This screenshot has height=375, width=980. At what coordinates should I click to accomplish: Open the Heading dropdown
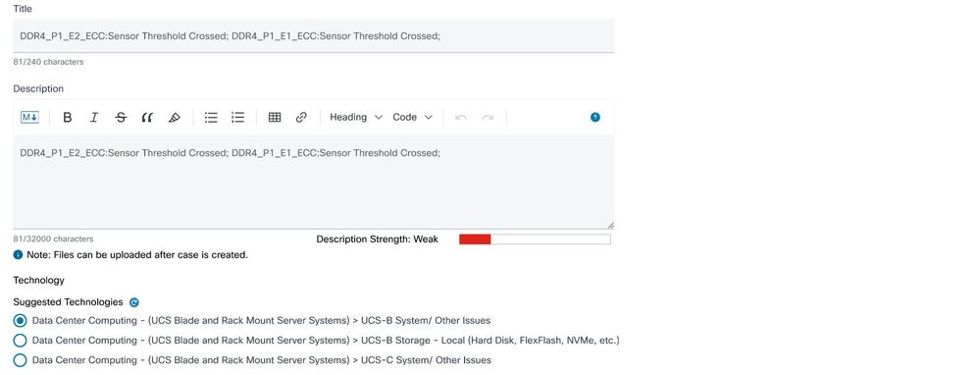pyautogui.click(x=356, y=117)
